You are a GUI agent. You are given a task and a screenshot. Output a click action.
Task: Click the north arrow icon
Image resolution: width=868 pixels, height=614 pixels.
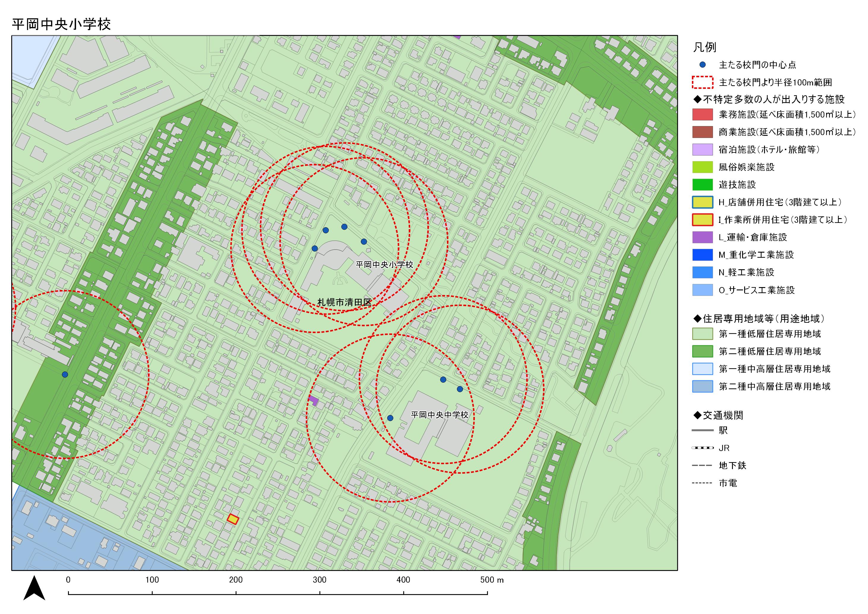pyautogui.click(x=34, y=588)
